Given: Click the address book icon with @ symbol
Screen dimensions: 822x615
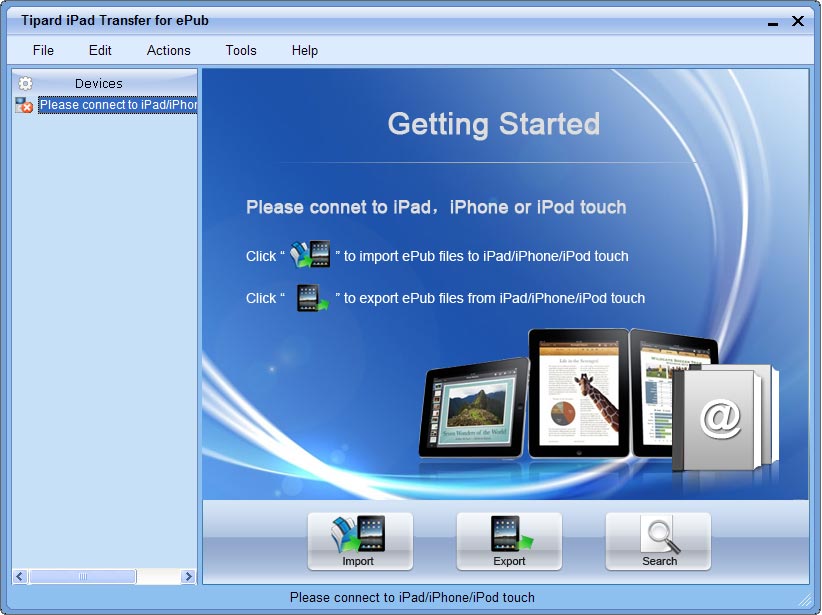Looking at the screenshot, I should tap(726, 418).
